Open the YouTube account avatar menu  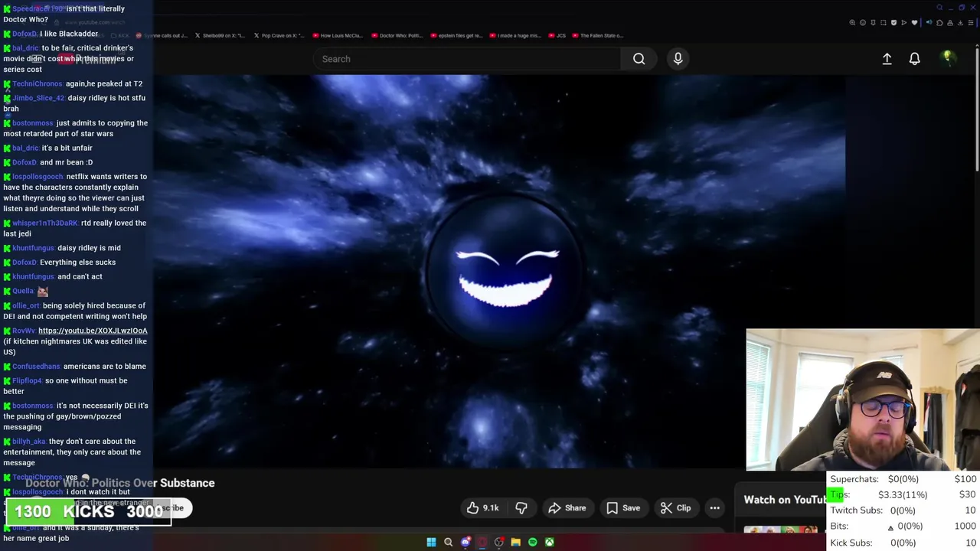pos(948,58)
